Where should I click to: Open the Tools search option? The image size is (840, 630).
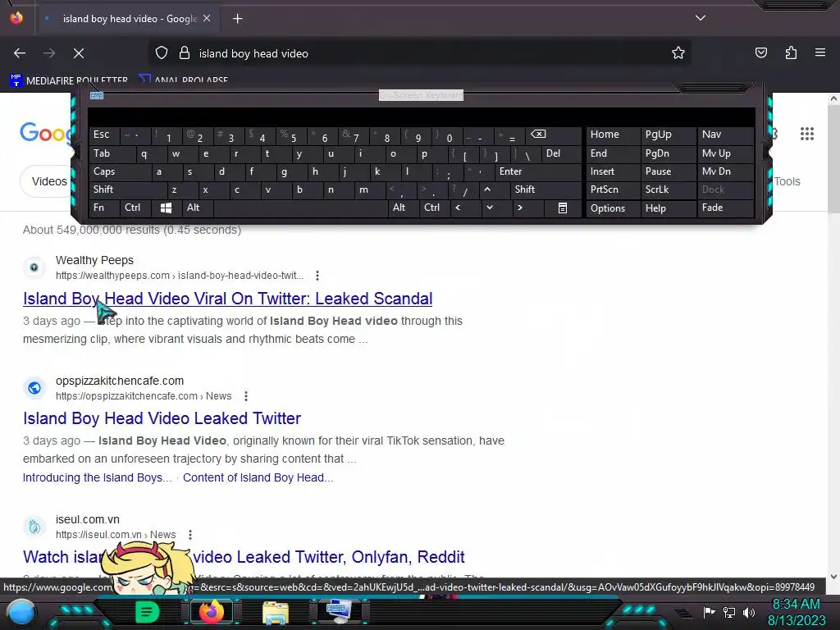point(787,181)
